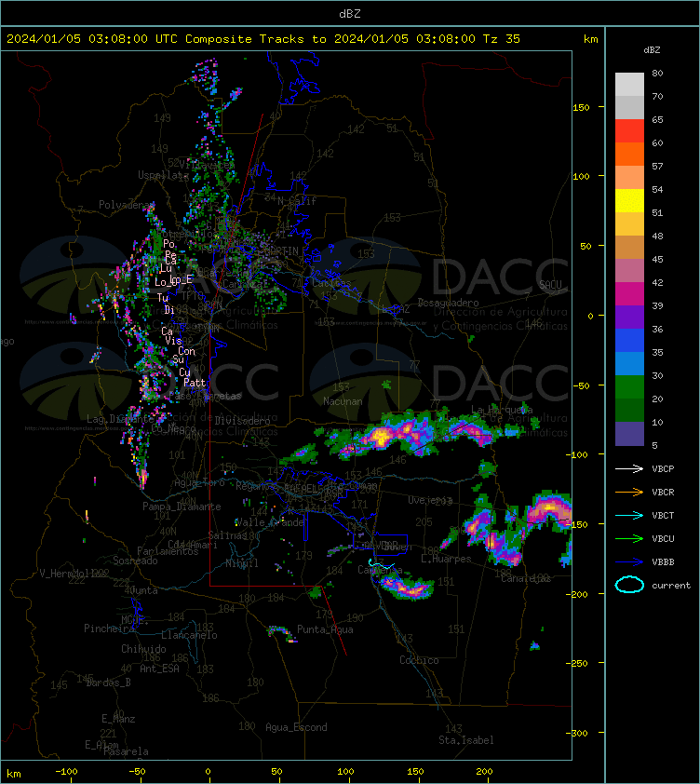Image resolution: width=700 pixels, height=784 pixels.
Task: Click the Sosneado place label
Action: pos(135,561)
